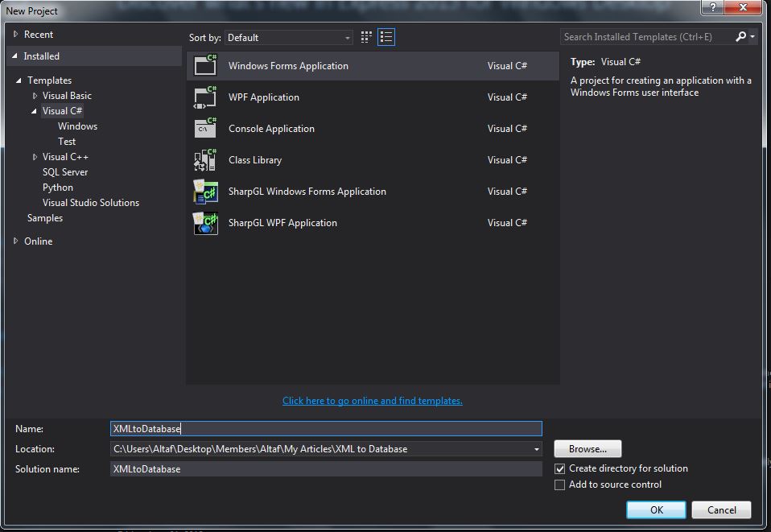Confirm project creation with OK
771x532 pixels.
[x=656, y=509]
